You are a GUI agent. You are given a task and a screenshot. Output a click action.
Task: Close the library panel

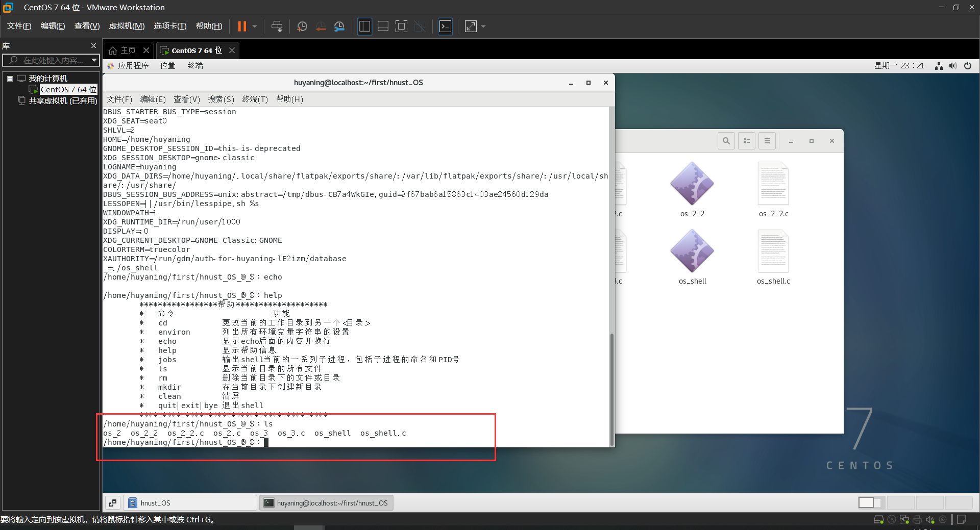click(93, 45)
